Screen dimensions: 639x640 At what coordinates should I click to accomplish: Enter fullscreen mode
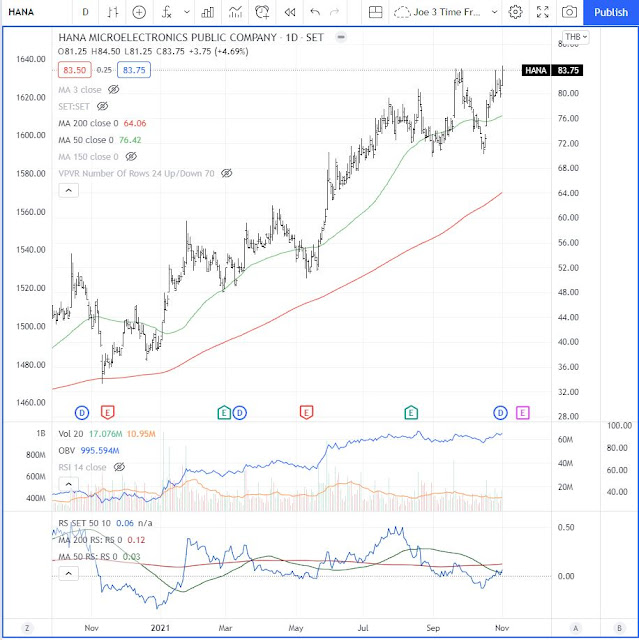[x=542, y=12]
